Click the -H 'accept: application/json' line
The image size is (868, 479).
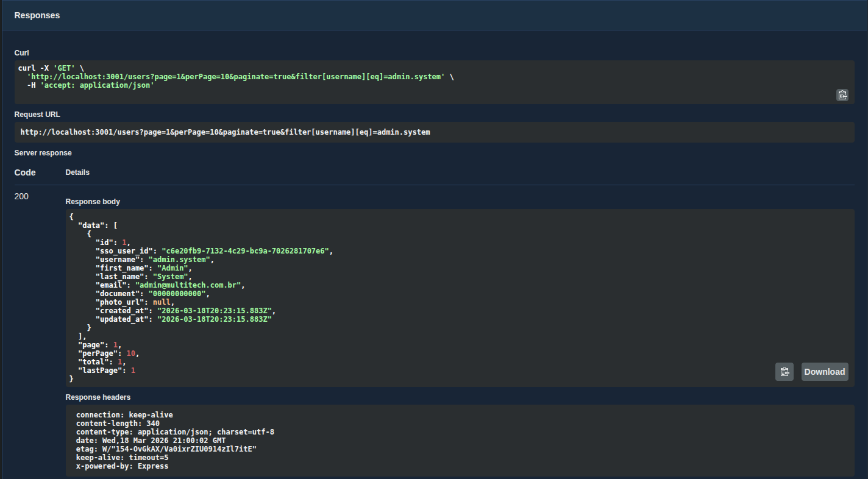[x=90, y=85]
